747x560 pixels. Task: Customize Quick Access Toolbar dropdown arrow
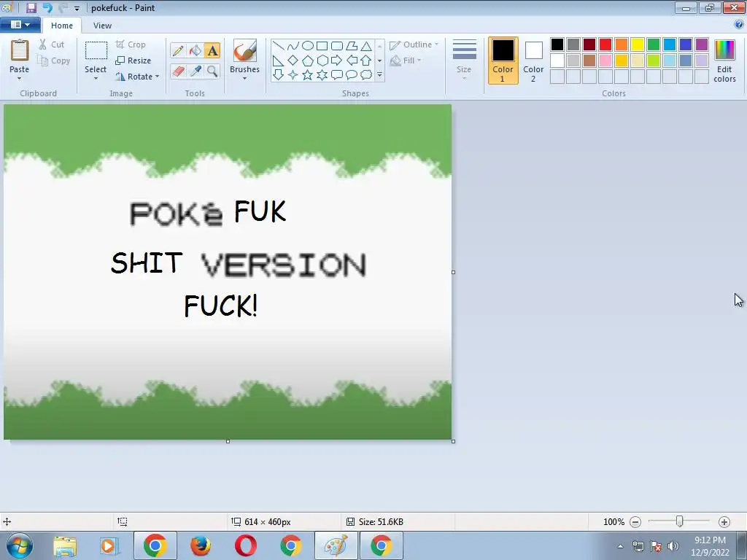[x=77, y=8]
